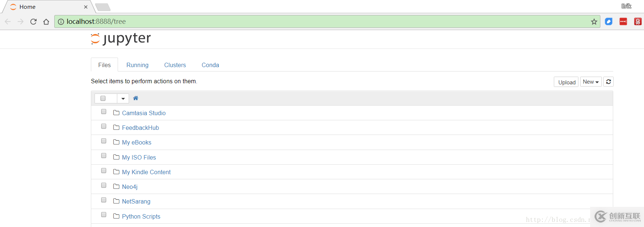
Task: Check the FeedbackHub checkbox
Action: 104,126
